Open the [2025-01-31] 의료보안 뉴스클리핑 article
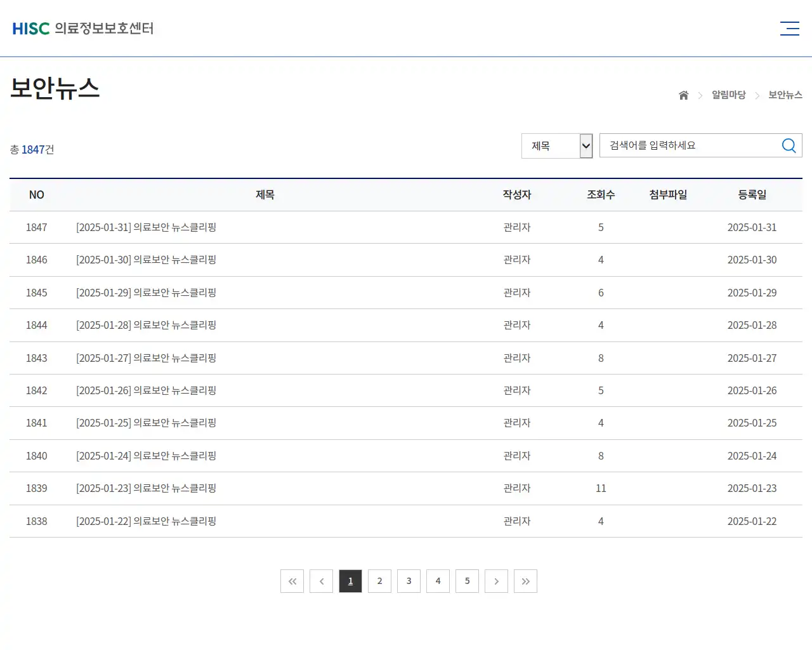 coord(146,227)
